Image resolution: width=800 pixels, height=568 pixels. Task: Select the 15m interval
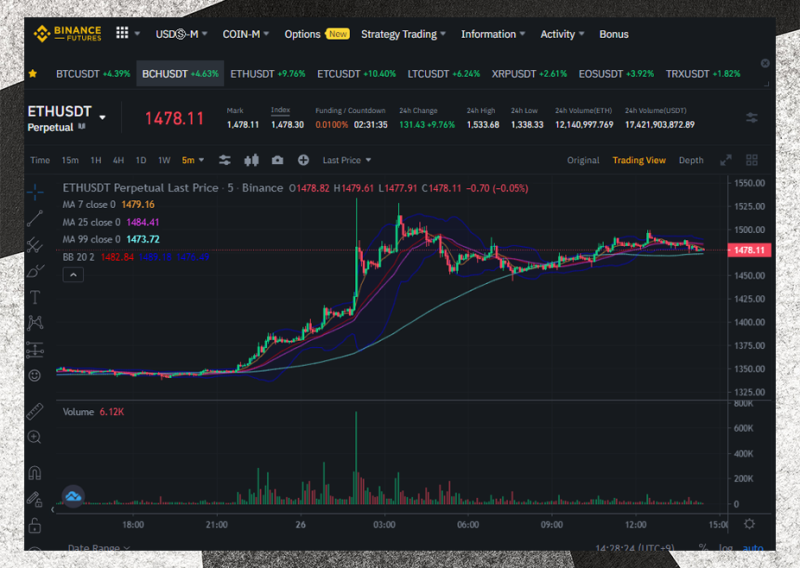coord(70,160)
